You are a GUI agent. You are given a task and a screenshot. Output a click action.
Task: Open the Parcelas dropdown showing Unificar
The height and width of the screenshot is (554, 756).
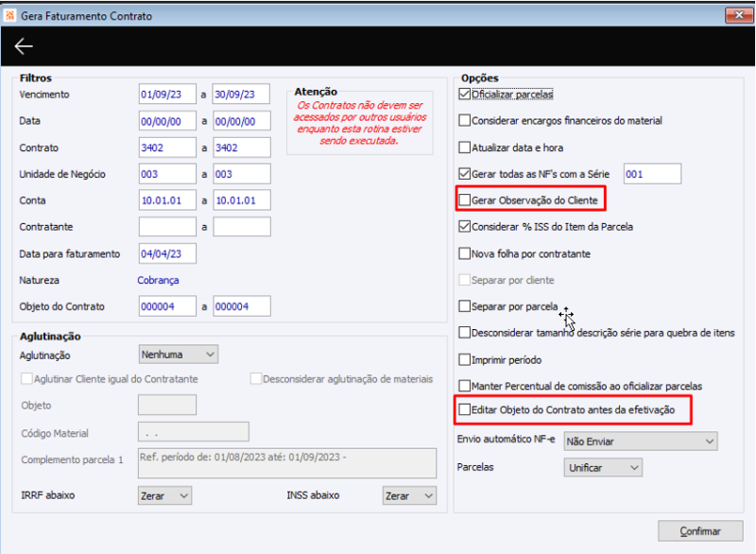click(602, 467)
